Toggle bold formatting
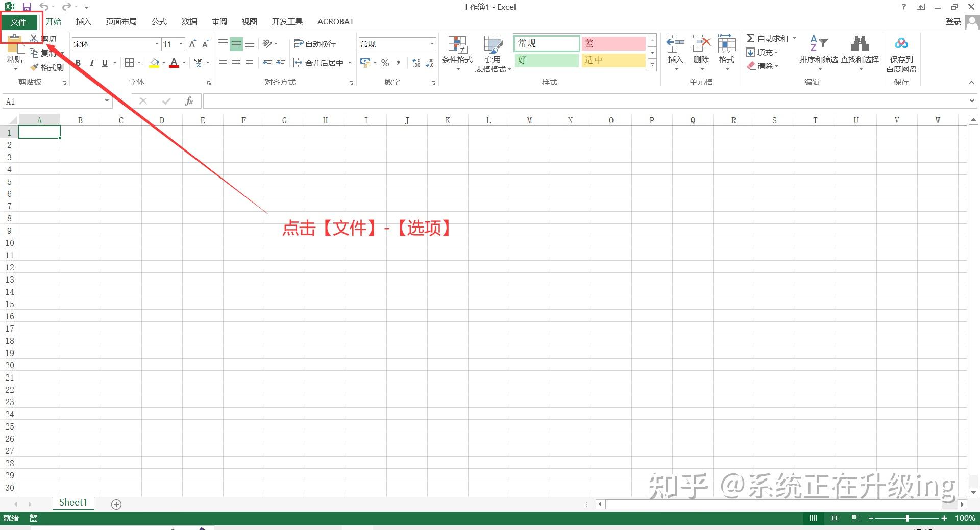The height and width of the screenshot is (530, 980). [78, 63]
